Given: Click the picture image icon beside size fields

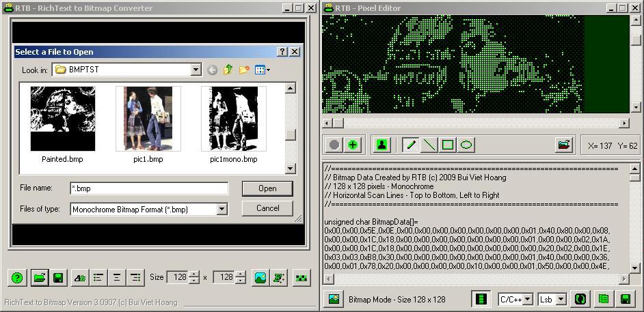Looking at the screenshot, I should [x=260, y=278].
